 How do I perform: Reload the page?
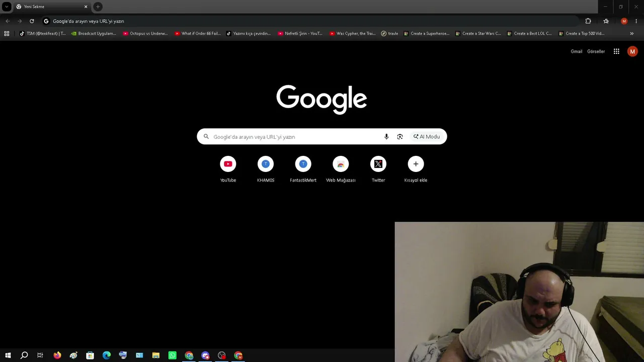point(32,21)
